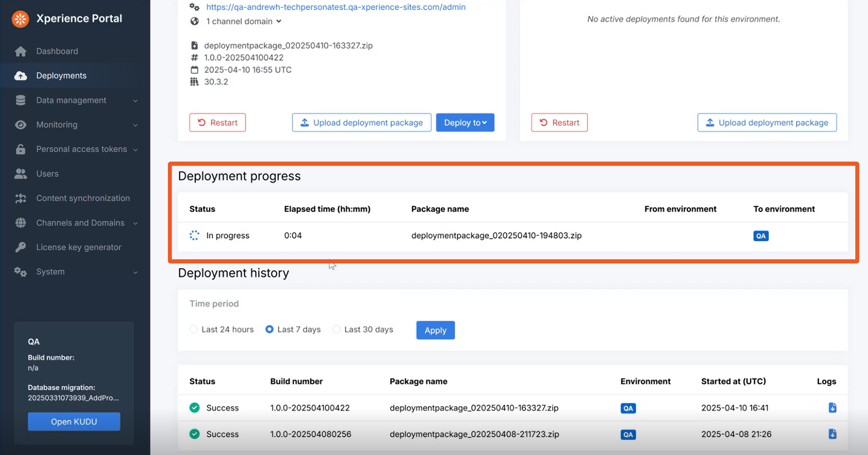Screen dimensions: 868x455
Task: Expand the Data management menu chevron
Action: pyautogui.click(x=136, y=101)
